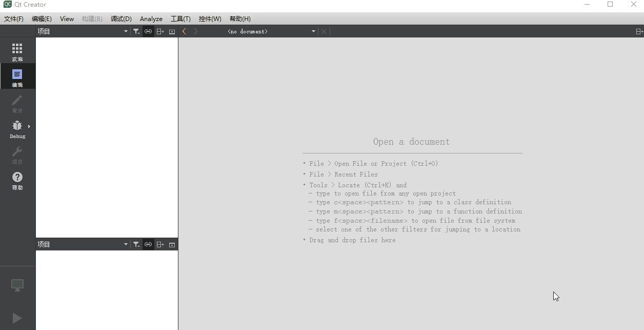The height and width of the screenshot is (330, 644).
Task: Click the empty top 项目 tree area
Action: [107, 137]
